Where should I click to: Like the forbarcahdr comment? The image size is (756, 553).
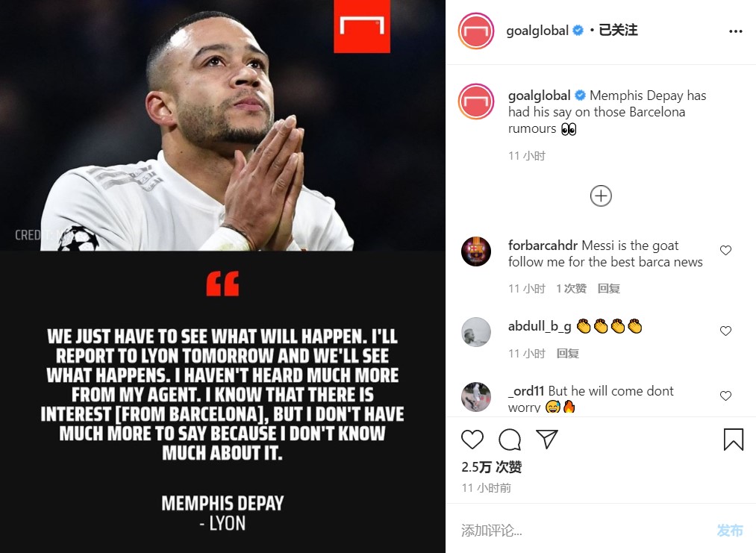[725, 250]
